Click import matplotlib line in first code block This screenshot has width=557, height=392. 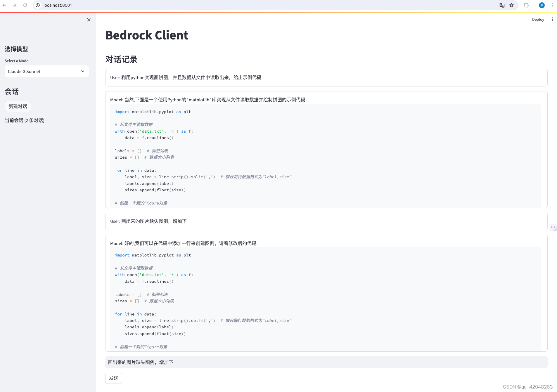point(153,112)
